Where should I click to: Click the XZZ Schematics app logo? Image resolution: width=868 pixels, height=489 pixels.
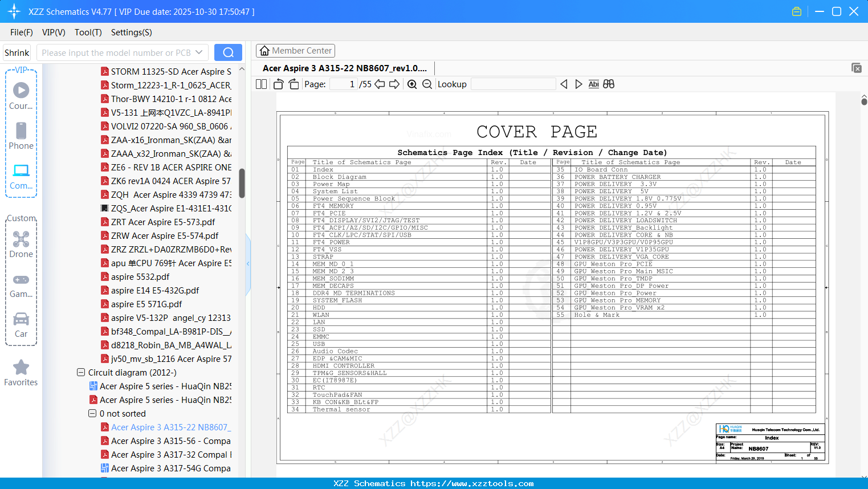point(14,11)
